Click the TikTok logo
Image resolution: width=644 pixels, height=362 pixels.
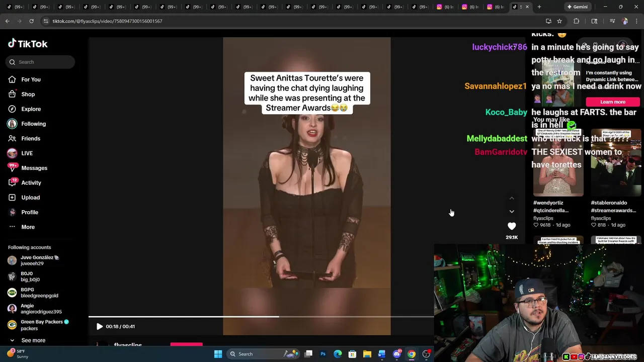click(28, 44)
